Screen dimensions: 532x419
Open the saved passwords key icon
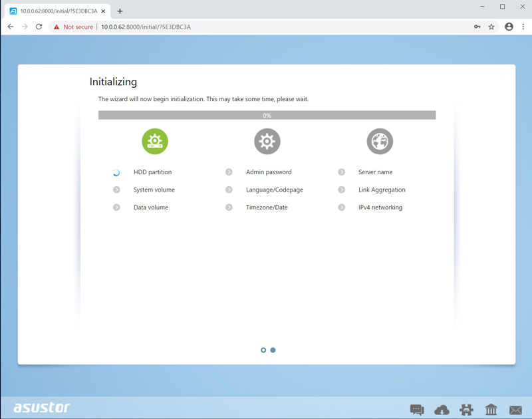[477, 27]
